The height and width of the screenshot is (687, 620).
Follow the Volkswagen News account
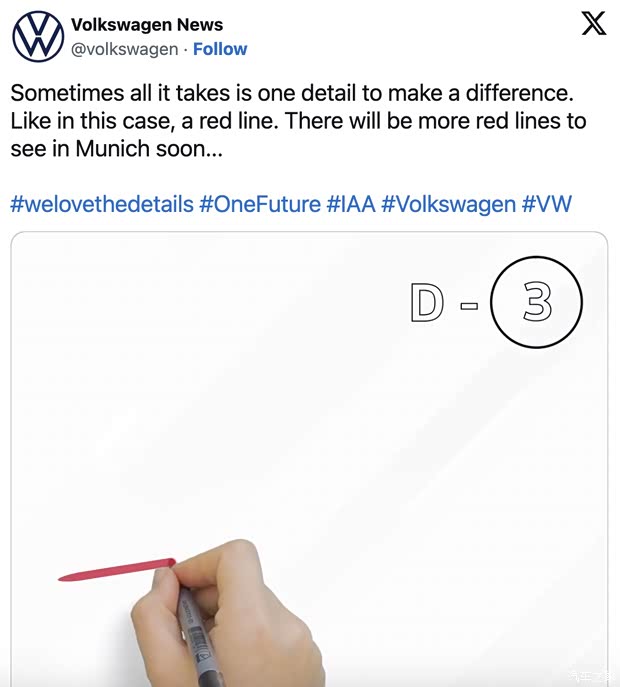220,49
